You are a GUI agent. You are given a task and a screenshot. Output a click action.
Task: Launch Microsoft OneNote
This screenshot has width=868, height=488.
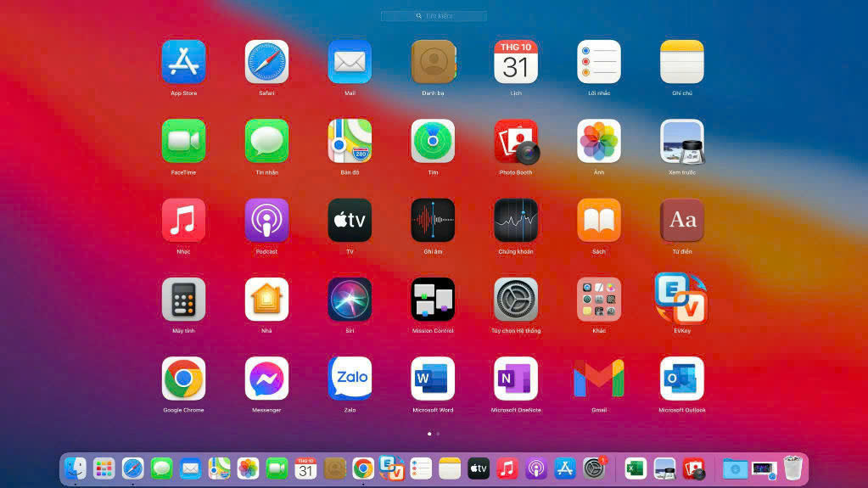516,379
